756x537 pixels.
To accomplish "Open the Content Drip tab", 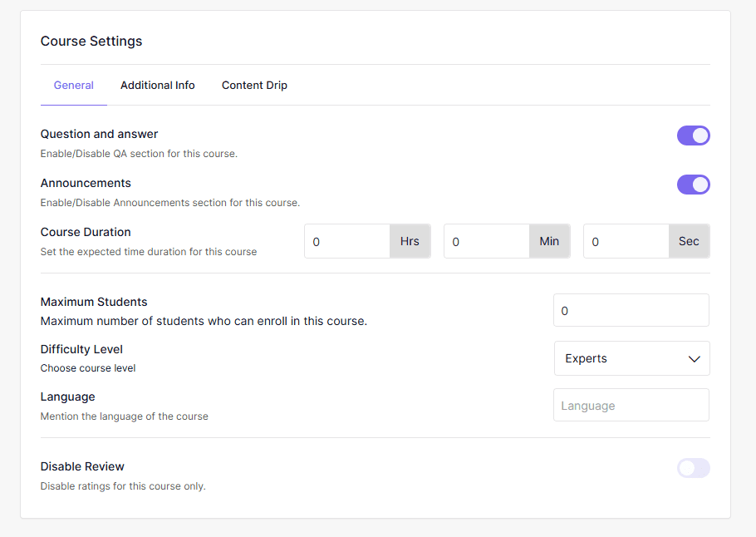I will tap(254, 85).
